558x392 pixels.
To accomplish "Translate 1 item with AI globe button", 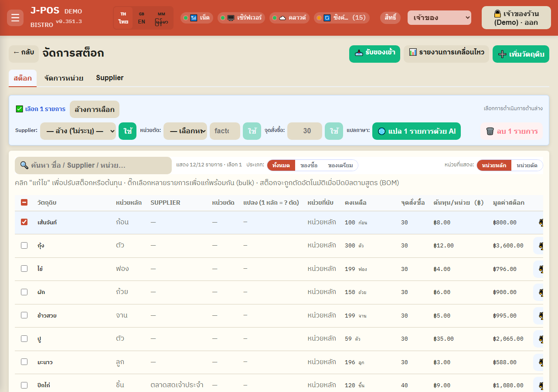I will (416, 131).
